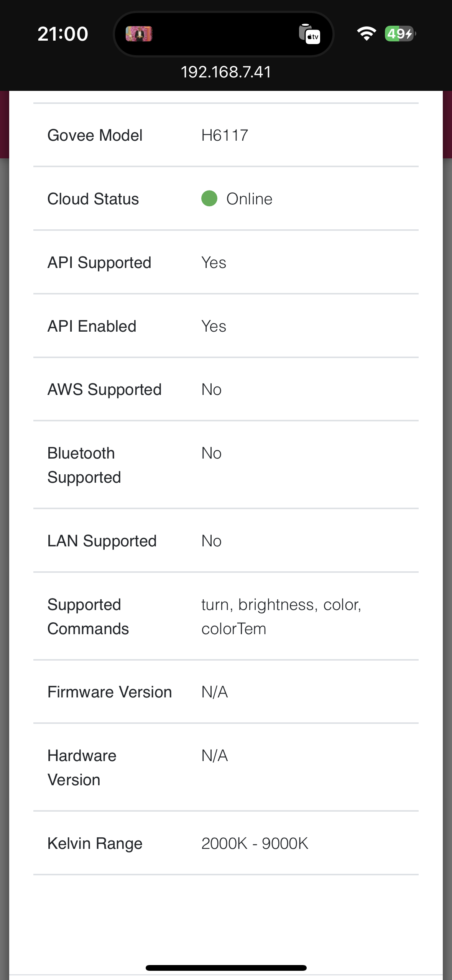Select the Kelvin Range value 2000K - 9000K
The height and width of the screenshot is (980, 452).
coord(255,843)
